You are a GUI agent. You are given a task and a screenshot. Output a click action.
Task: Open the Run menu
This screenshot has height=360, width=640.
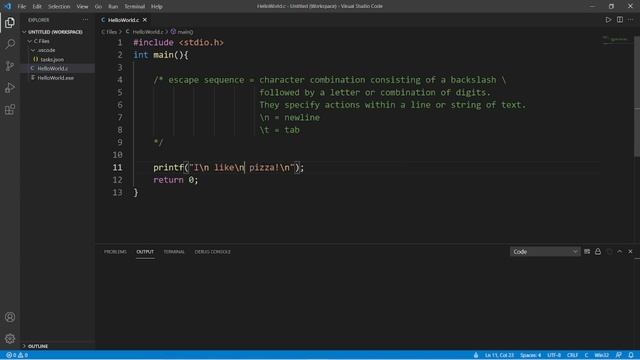click(113, 7)
